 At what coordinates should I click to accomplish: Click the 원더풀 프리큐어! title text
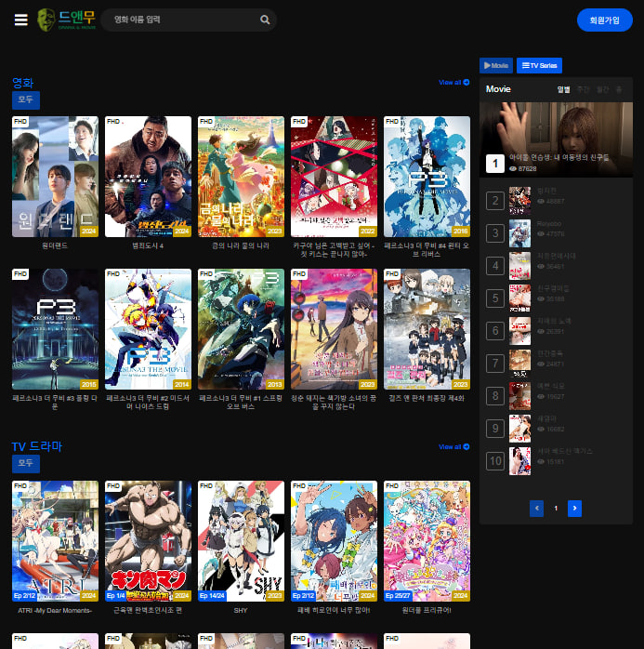(x=427, y=611)
